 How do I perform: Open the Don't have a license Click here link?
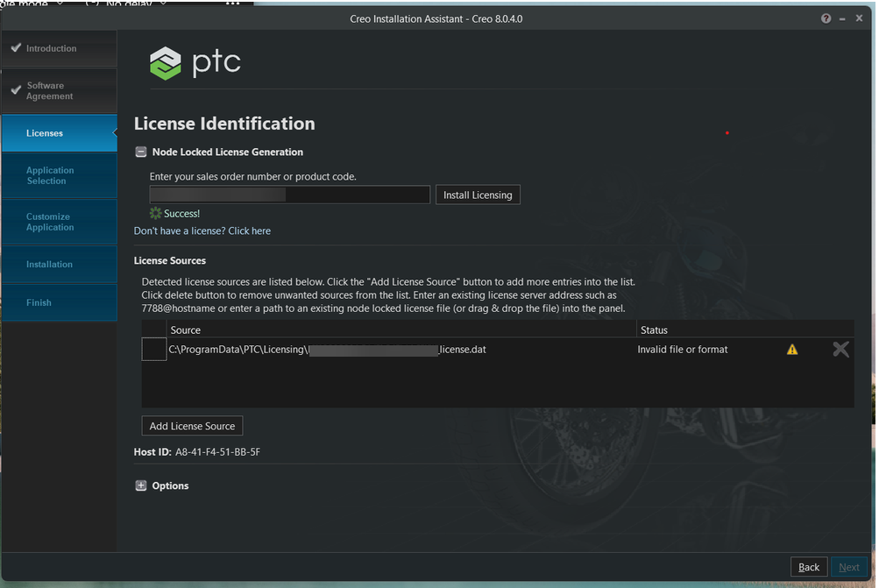click(x=202, y=230)
